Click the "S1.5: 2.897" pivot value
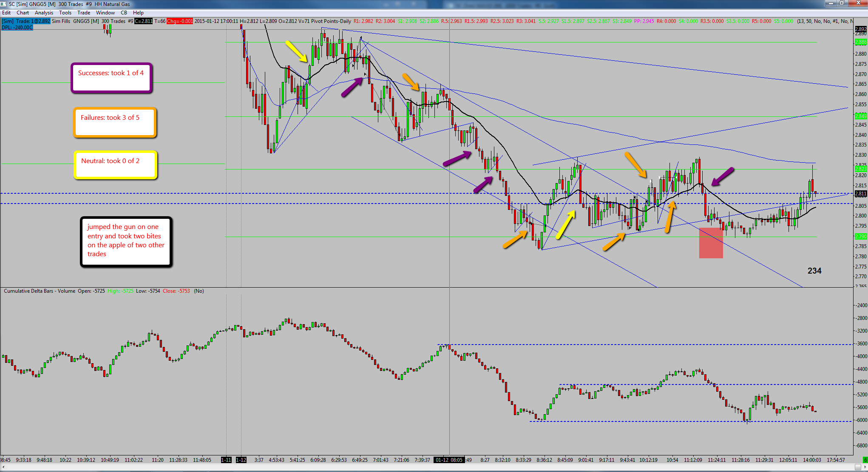This screenshot has height=472, width=868. 573,21
